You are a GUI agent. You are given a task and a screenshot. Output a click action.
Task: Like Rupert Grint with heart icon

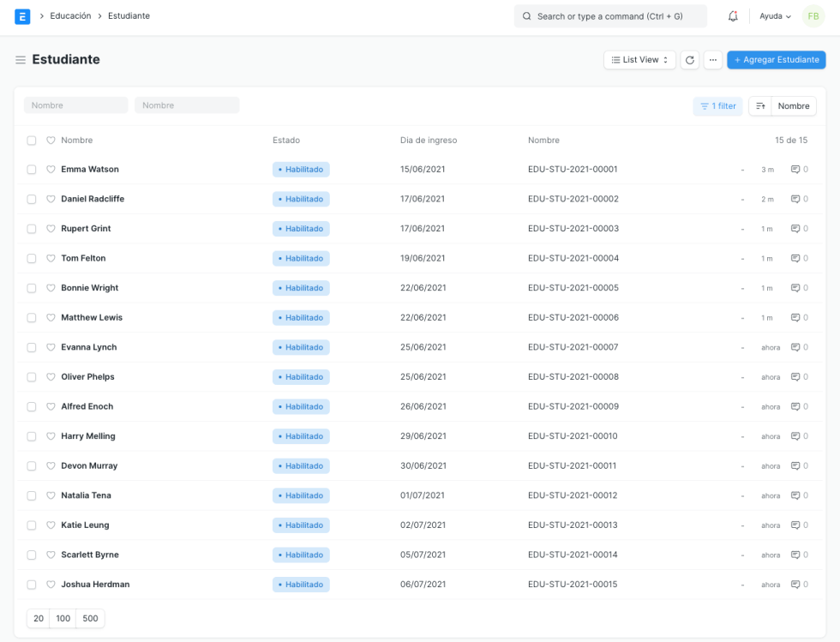pyautogui.click(x=51, y=229)
